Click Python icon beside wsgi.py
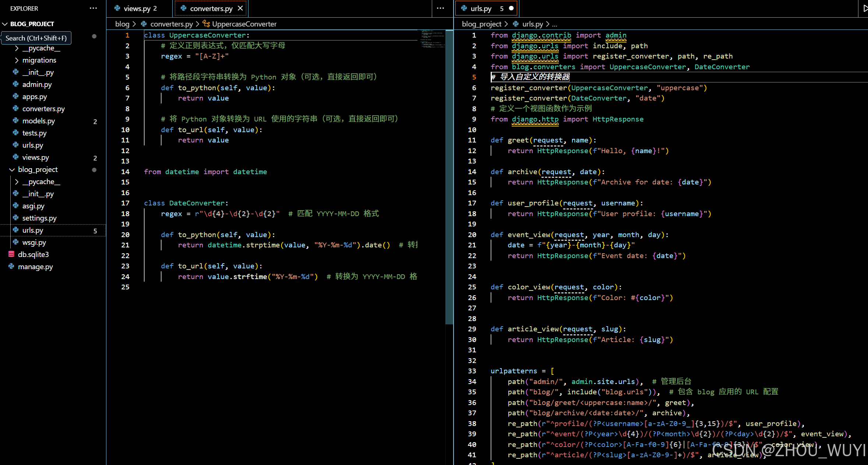This screenshot has height=465, width=868. [16, 242]
